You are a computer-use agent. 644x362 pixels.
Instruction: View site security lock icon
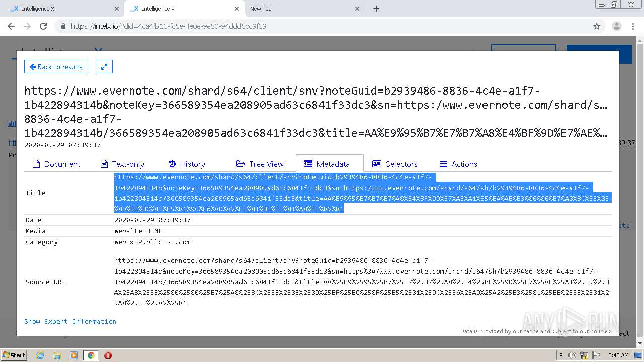[x=63, y=26]
